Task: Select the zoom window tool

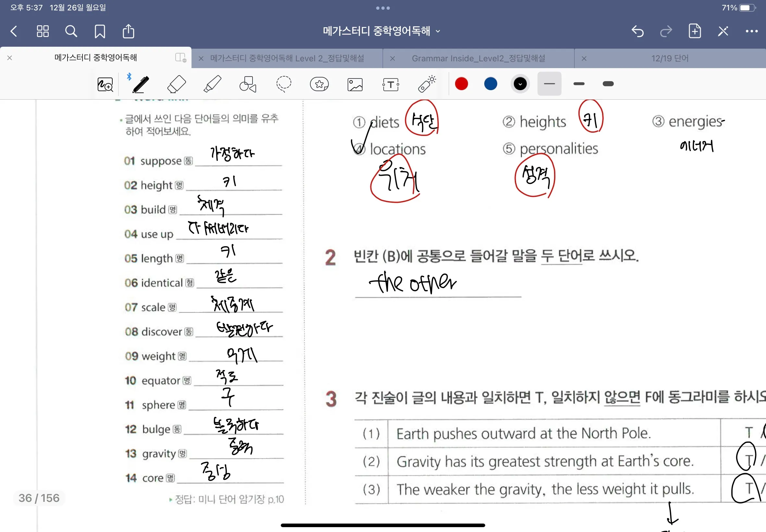Action: (x=105, y=84)
